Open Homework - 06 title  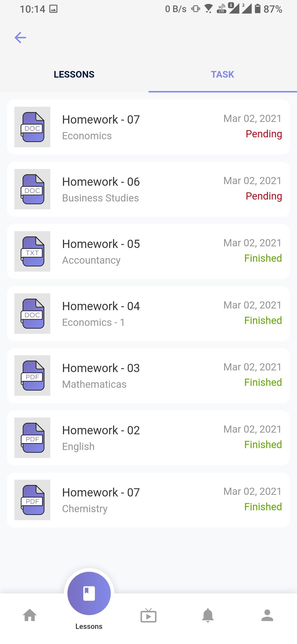[101, 182]
